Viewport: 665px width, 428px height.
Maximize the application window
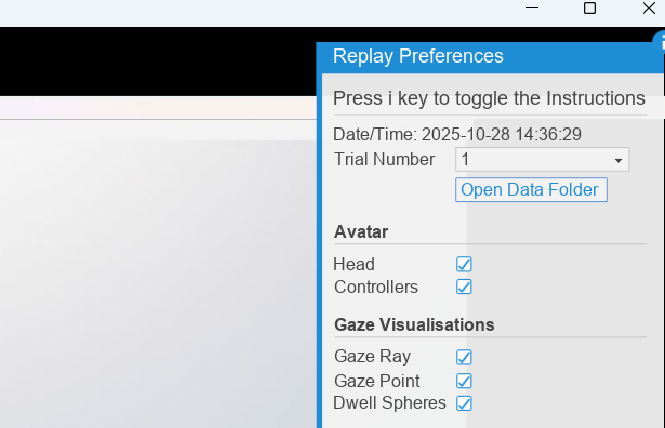click(x=590, y=8)
